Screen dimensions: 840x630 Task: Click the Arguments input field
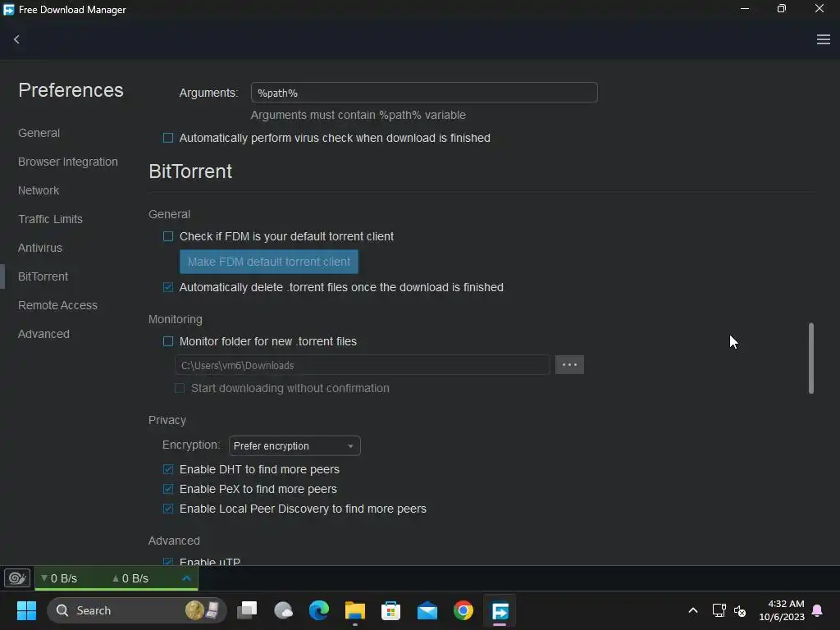pos(424,93)
